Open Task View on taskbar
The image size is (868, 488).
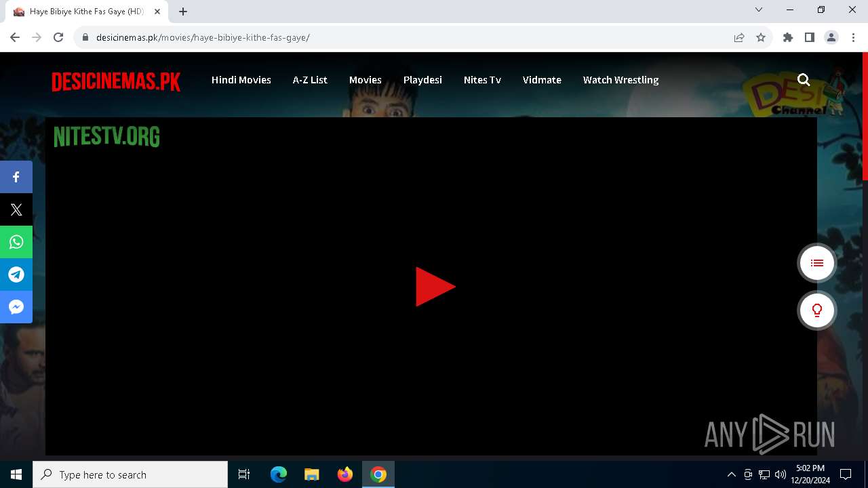(244, 474)
